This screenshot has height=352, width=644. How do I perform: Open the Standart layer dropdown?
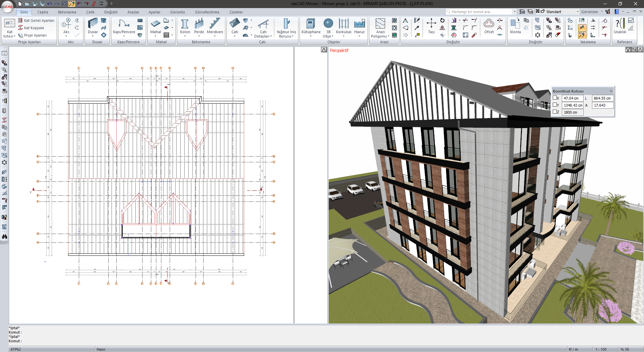tap(578, 12)
